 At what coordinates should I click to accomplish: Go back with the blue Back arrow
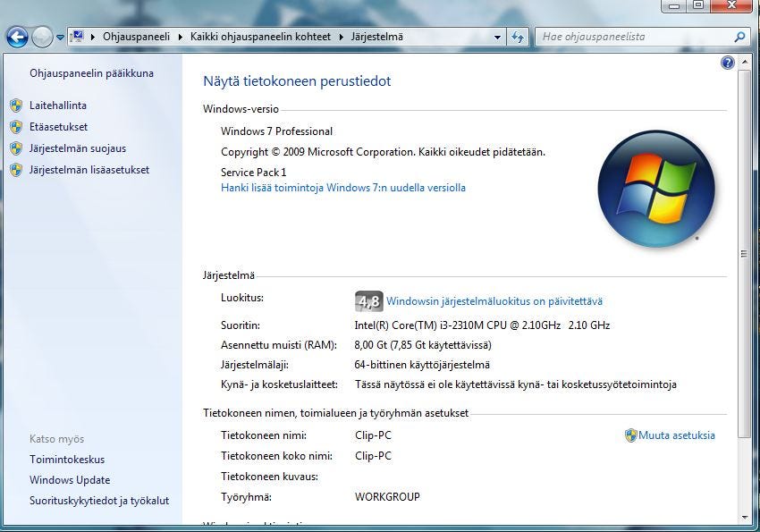(x=17, y=37)
